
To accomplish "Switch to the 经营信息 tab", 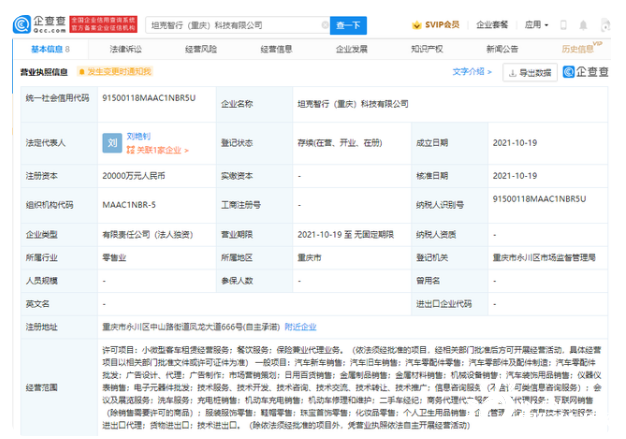I will tap(276, 49).
